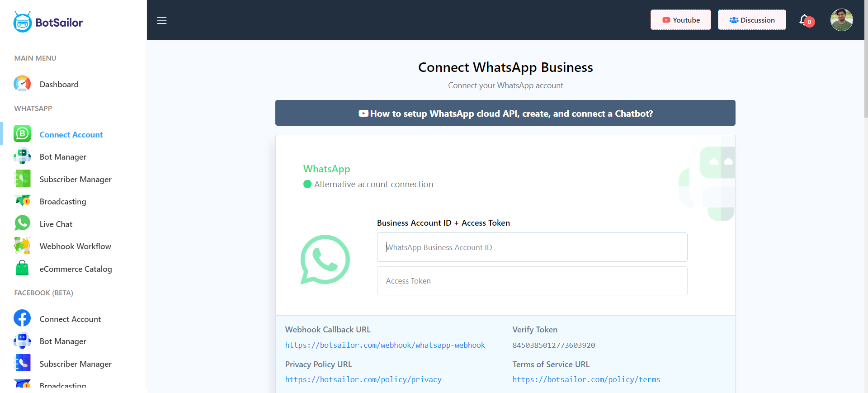Open the notification bell
The width and height of the screenshot is (868, 393).
pyautogui.click(x=804, y=20)
